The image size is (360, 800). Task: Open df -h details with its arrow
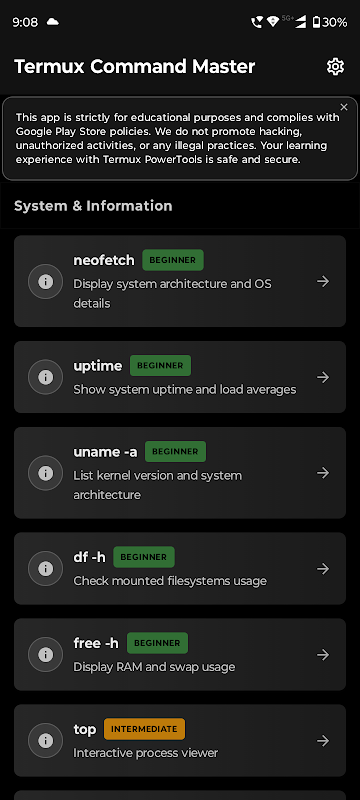click(x=323, y=568)
